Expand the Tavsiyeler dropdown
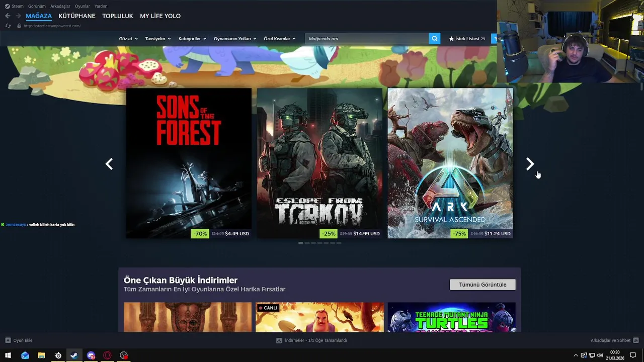644x362 pixels. (x=158, y=39)
